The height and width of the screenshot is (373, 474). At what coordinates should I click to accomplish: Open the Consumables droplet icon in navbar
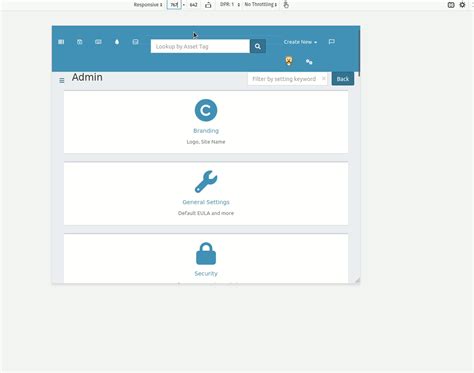[x=117, y=42]
